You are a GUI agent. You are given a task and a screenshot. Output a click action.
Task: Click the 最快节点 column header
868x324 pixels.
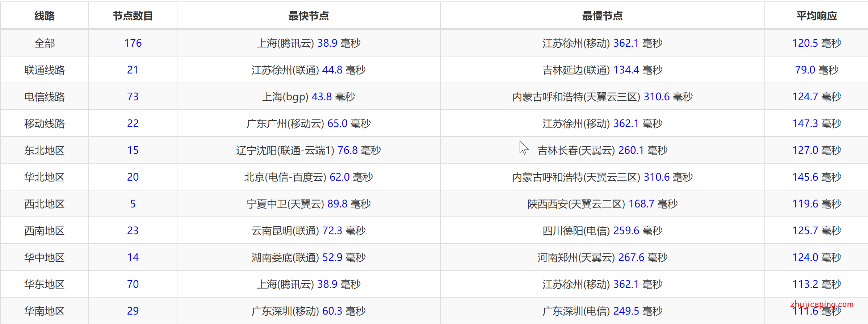click(309, 16)
